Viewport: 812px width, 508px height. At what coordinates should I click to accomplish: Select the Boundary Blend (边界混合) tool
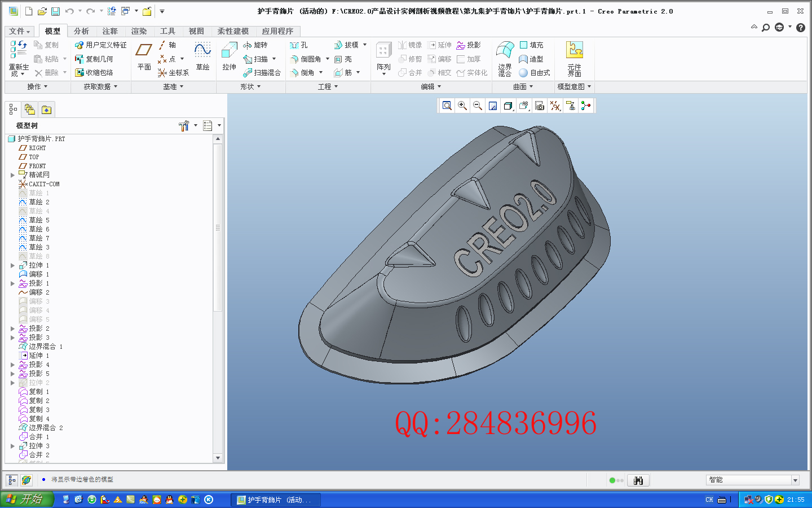click(505, 59)
